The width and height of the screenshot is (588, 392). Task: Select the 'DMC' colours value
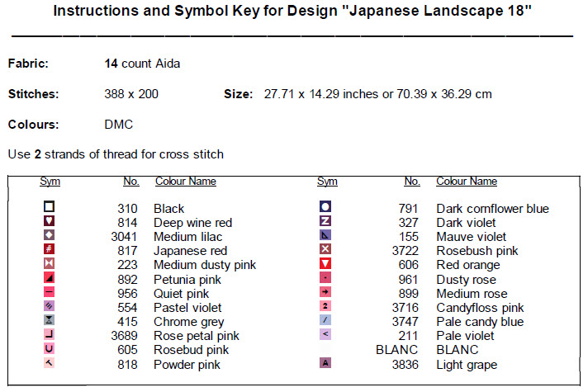(119, 125)
